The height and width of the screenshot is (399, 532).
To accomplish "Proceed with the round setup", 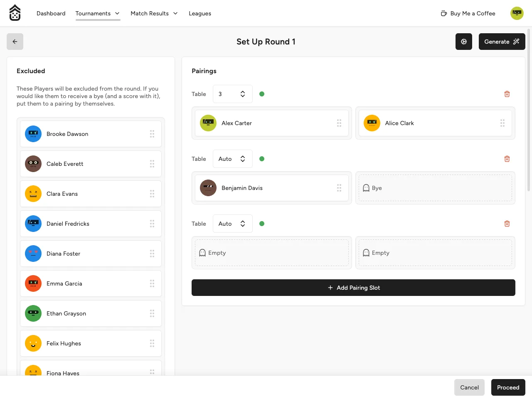I will tap(508, 387).
